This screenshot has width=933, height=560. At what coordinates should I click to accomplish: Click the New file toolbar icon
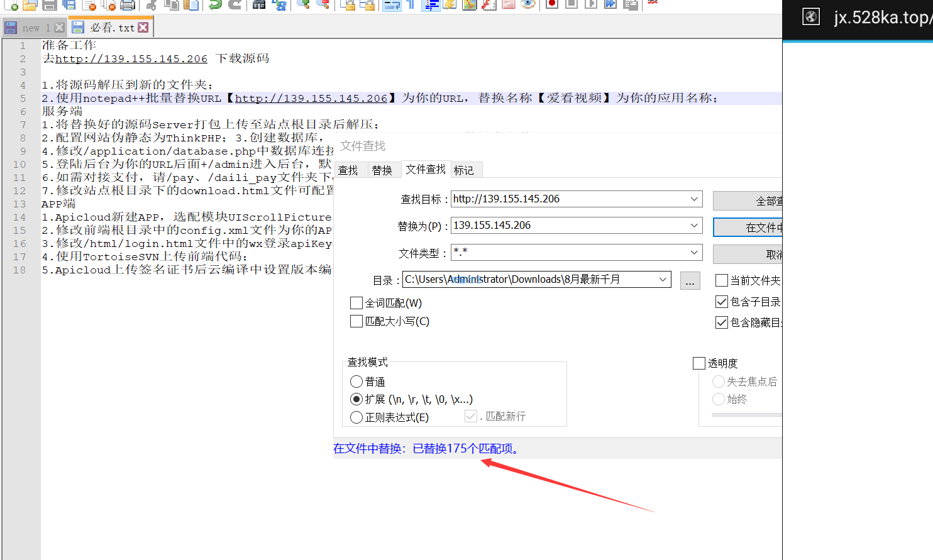(11, 5)
